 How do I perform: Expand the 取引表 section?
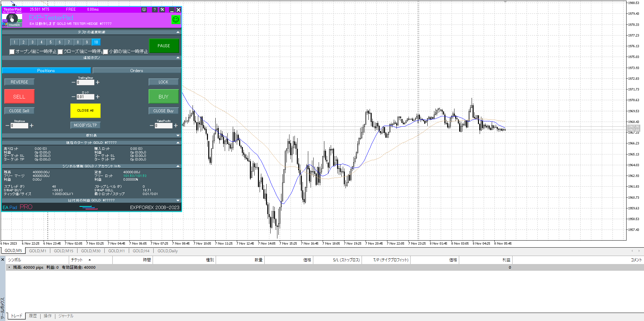click(178, 135)
